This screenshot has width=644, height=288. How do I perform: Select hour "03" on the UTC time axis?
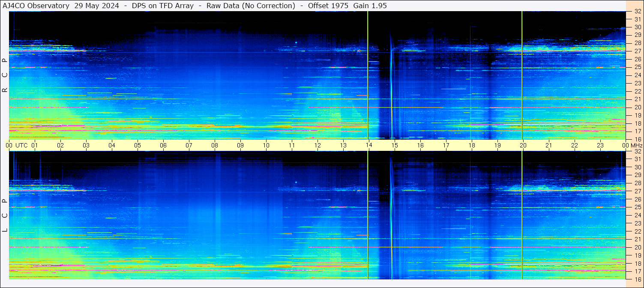(86, 145)
